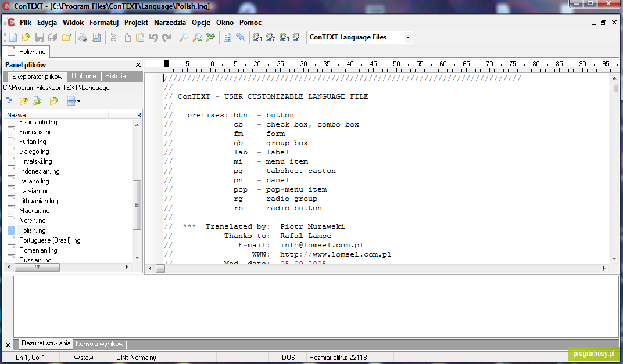Open the Widok menu
Screen dimensions: 623x364
pos(73,23)
